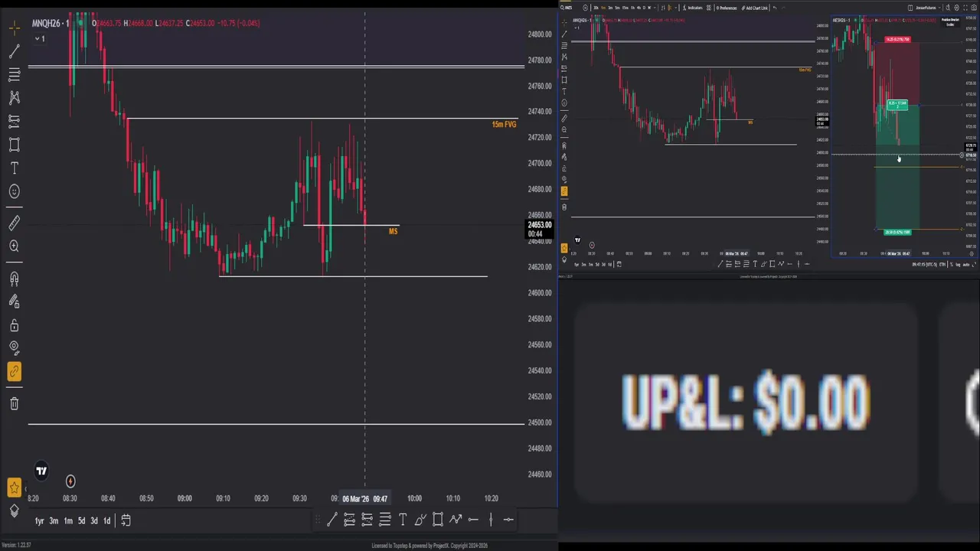
Task: Toggle magnet mode in left sidebar
Action: pos(15,279)
